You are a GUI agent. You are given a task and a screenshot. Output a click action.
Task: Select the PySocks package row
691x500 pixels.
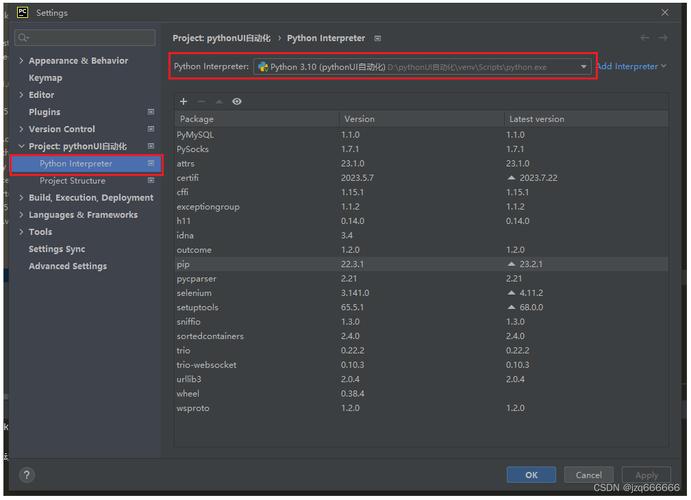pos(421,149)
